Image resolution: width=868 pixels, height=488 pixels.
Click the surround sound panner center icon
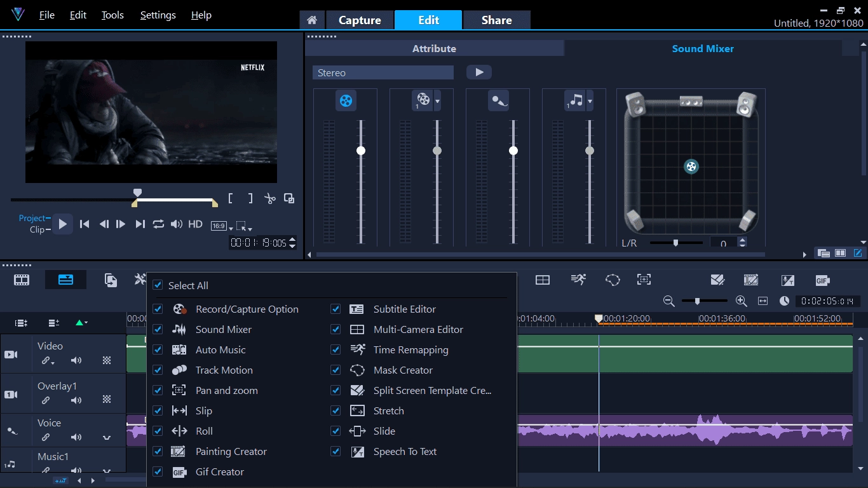click(691, 166)
